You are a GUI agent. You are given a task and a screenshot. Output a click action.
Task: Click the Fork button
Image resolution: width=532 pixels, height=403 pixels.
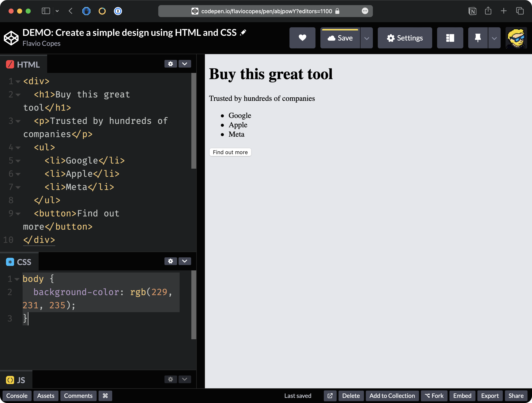pyautogui.click(x=434, y=396)
